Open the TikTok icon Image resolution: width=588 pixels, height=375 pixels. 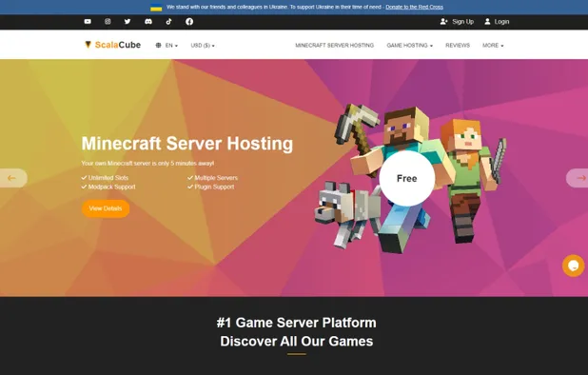pyautogui.click(x=168, y=21)
